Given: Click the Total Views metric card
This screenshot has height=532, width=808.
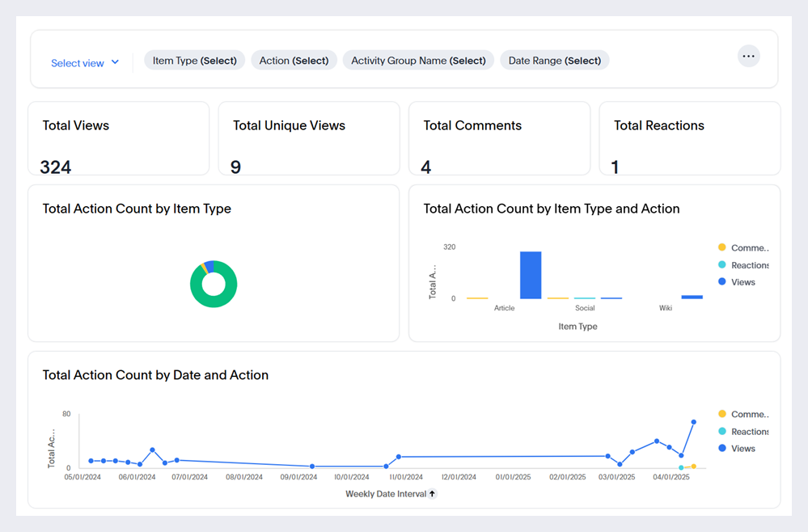Looking at the screenshot, I should [118, 137].
